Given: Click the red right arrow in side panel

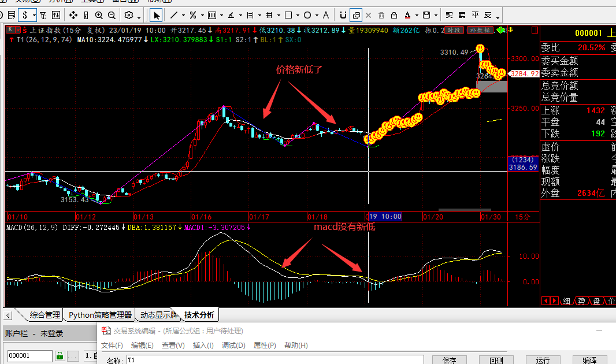Looking at the screenshot, I should point(554,301).
